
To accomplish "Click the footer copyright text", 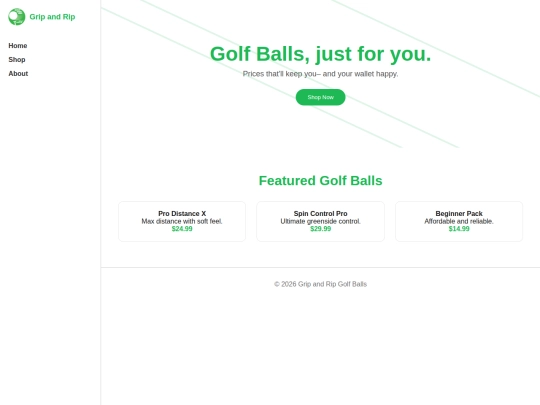I will point(320,284).
